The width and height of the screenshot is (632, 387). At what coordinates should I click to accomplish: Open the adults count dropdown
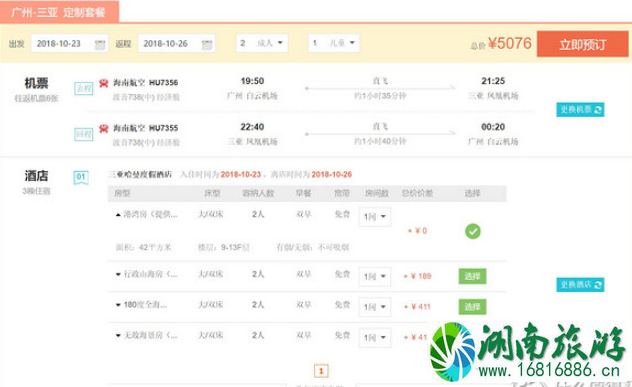tap(262, 43)
